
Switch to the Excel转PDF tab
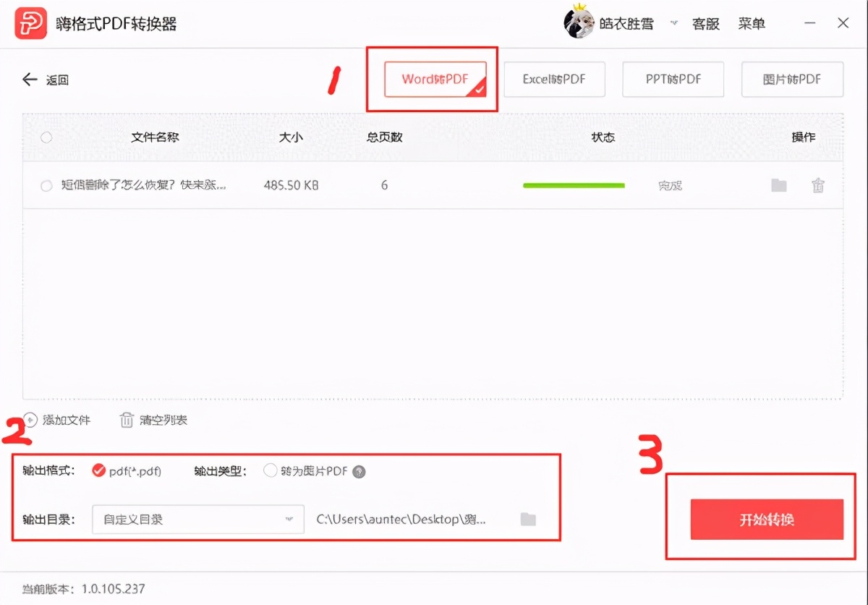coord(554,80)
